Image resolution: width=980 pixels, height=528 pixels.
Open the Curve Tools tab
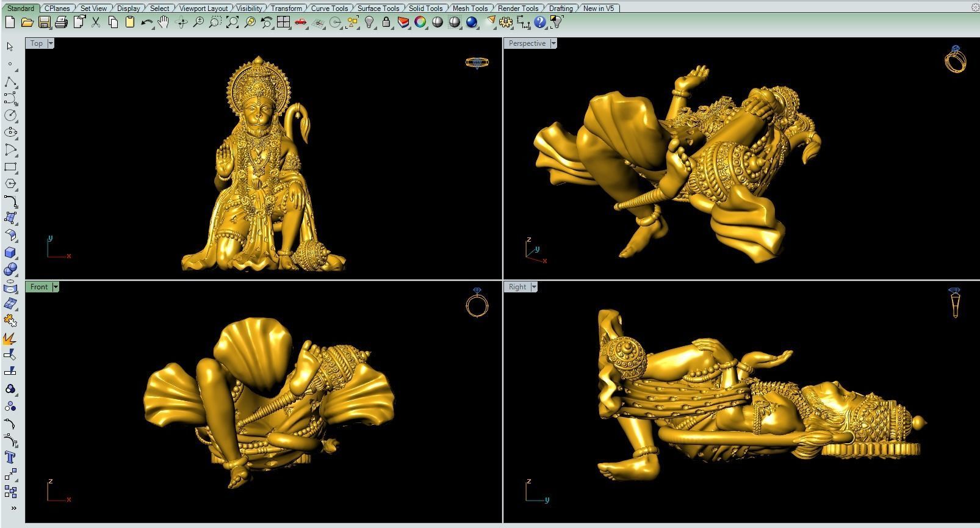330,9
